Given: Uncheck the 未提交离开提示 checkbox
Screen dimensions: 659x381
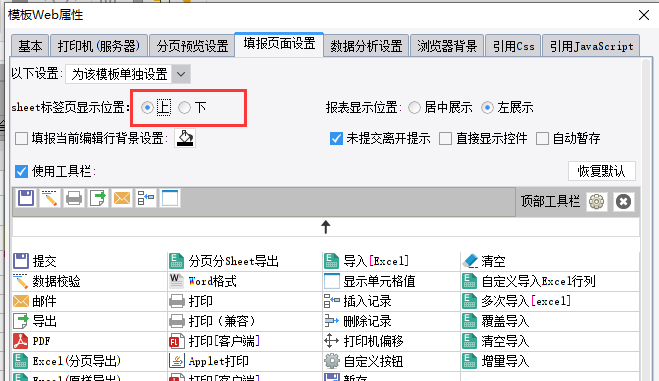Looking at the screenshot, I should pos(336,138).
